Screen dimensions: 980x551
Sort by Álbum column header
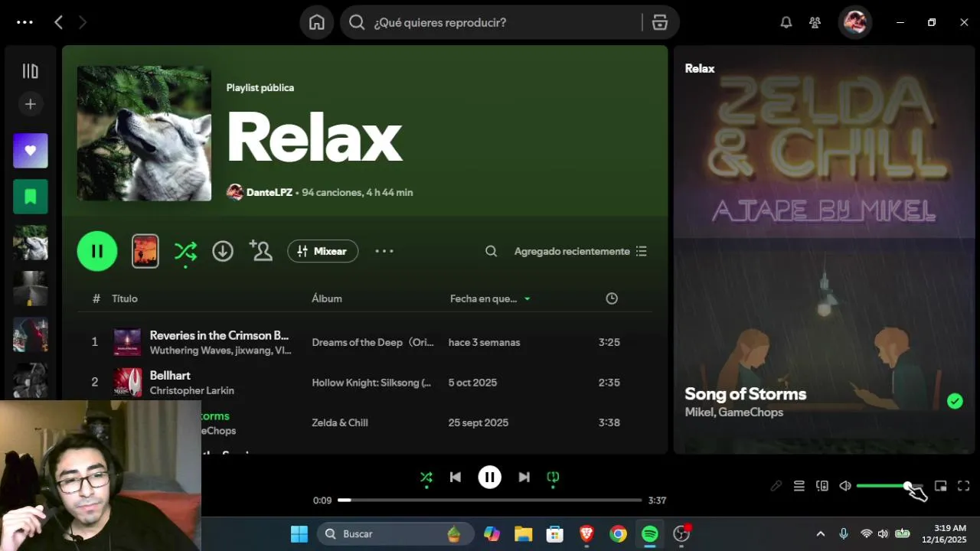327,298
